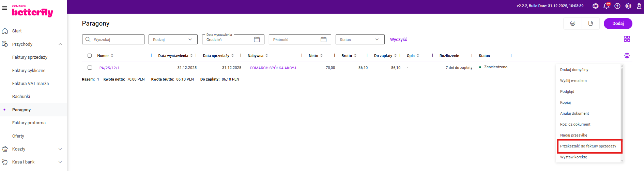Open the help question mark icon

(617, 6)
